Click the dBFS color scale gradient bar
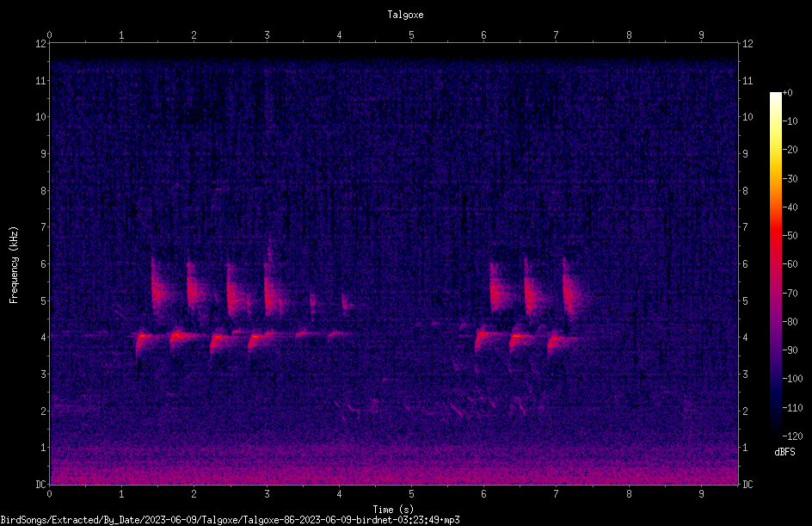 pyautogui.click(x=775, y=263)
